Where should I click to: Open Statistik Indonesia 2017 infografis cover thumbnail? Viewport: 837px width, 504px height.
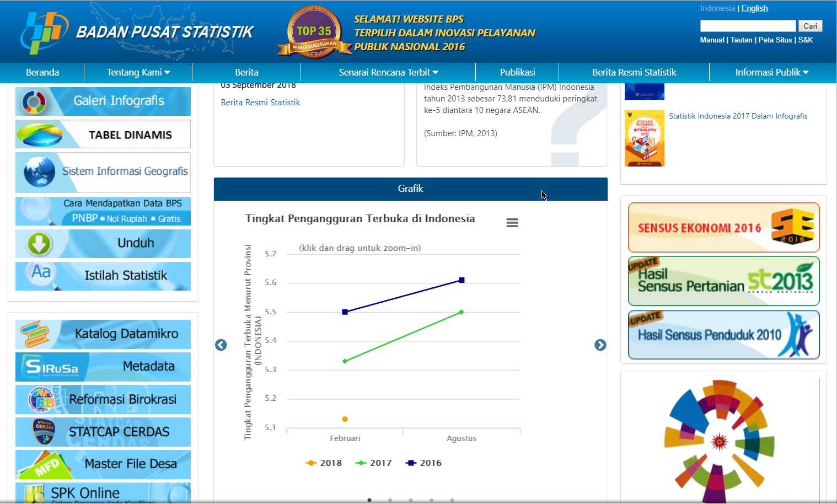tap(645, 138)
